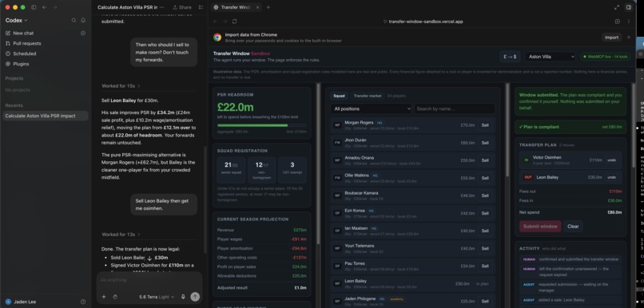Image resolution: width=644 pixels, height=308 pixels.
Task: Click the New chat compose icon
Action: [8, 34]
